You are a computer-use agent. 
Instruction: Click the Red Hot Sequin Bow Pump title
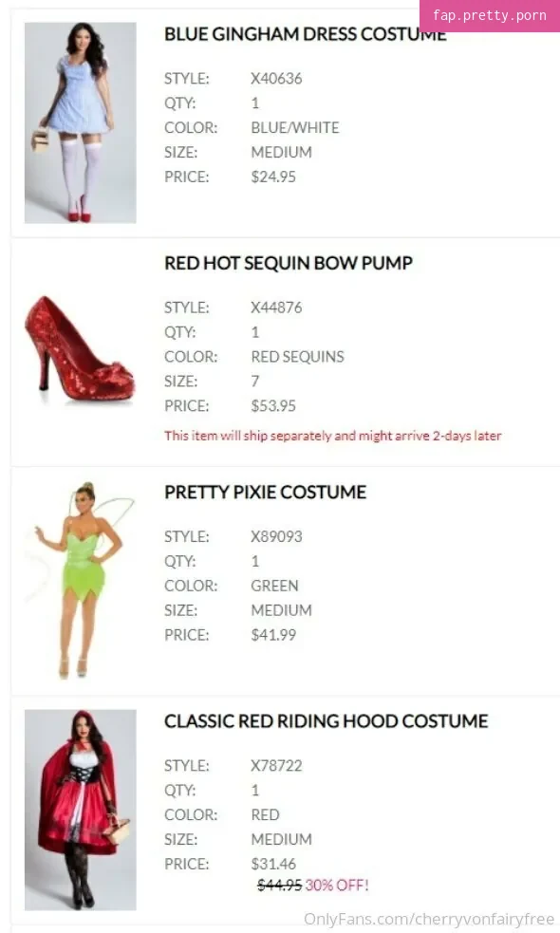click(x=289, y=263)
